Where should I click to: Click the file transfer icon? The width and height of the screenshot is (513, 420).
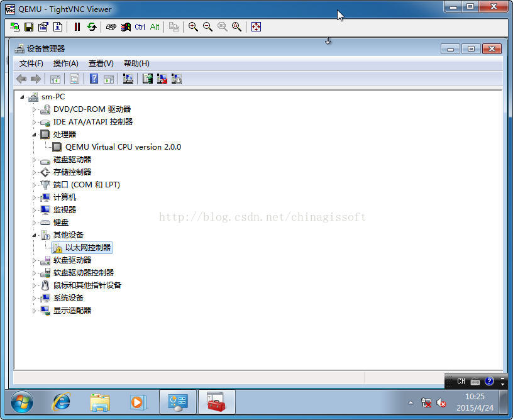coord(174,27)
